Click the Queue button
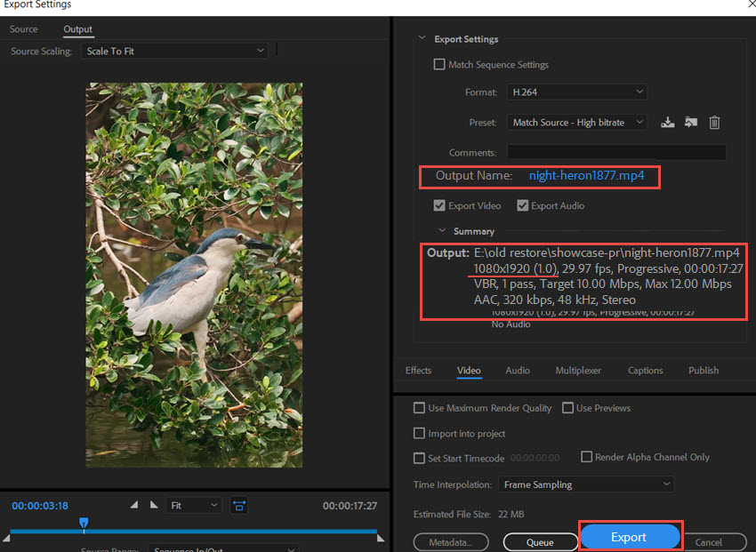The height and width of the screenshot is (552, 756). (540, 542)
